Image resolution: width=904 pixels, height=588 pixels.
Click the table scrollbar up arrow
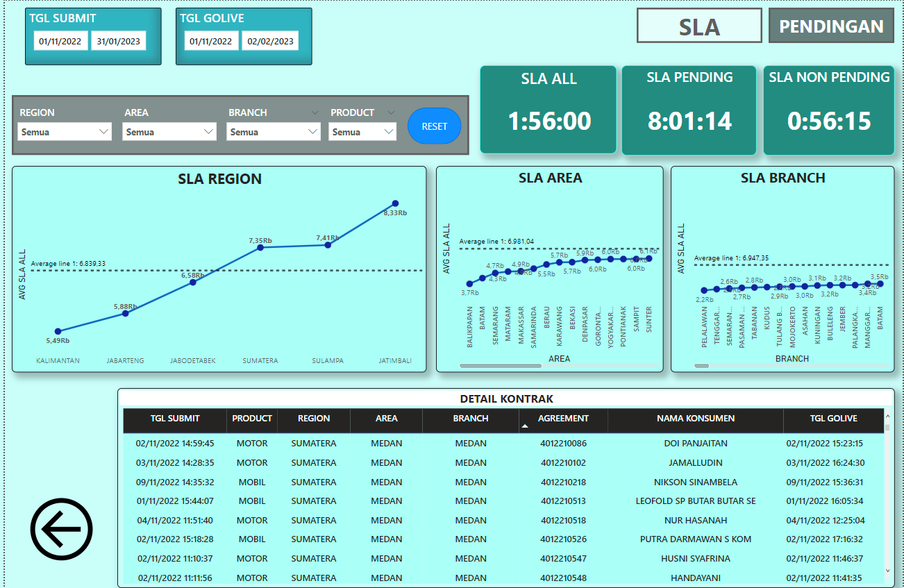887,417
